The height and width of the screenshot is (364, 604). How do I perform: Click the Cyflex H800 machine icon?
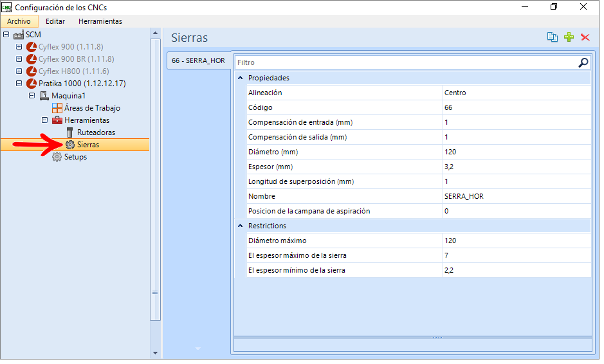coord(32,71)
